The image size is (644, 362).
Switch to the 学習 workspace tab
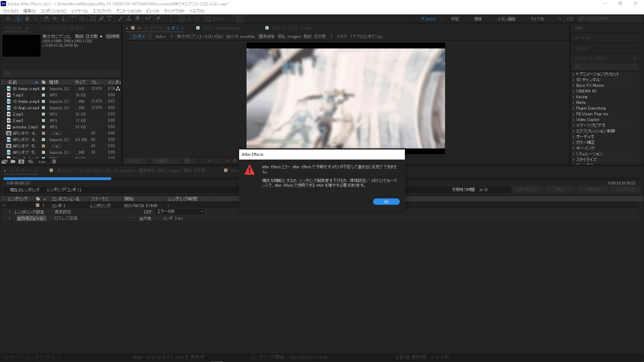[454, 19]
